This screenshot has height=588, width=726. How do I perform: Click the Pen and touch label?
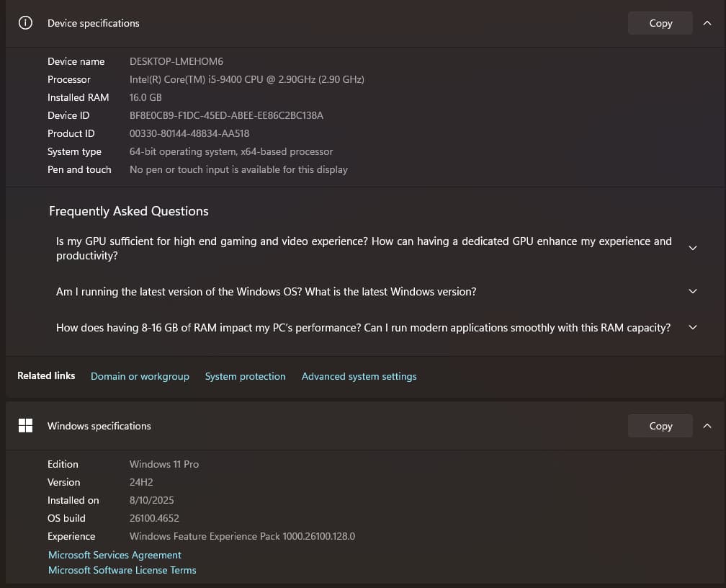(79, 169)
